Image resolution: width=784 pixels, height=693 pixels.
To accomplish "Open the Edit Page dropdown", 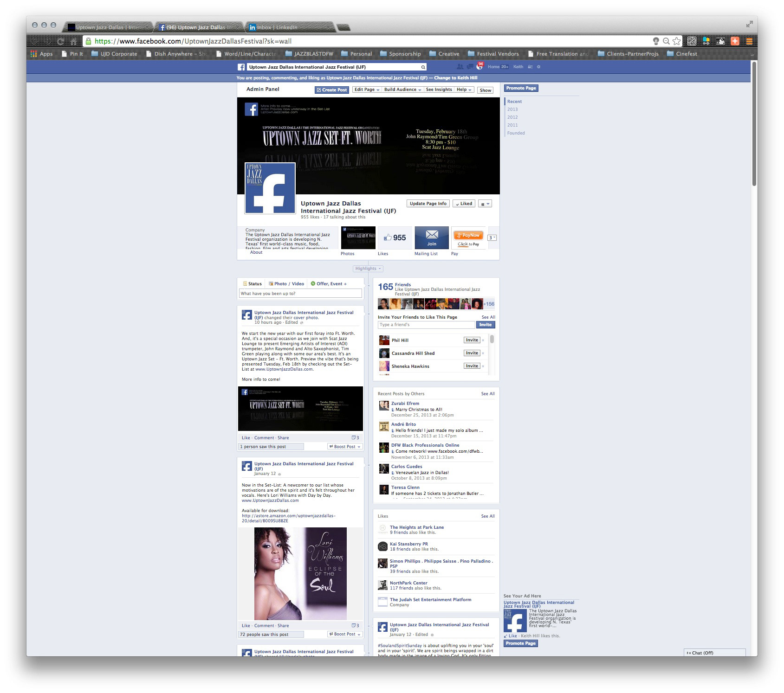I will pos(367,90).
